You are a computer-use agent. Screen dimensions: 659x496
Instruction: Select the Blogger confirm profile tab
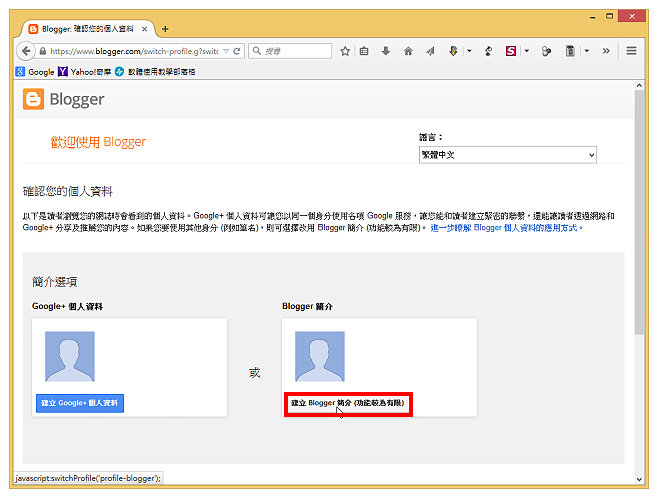coord(88,29)
